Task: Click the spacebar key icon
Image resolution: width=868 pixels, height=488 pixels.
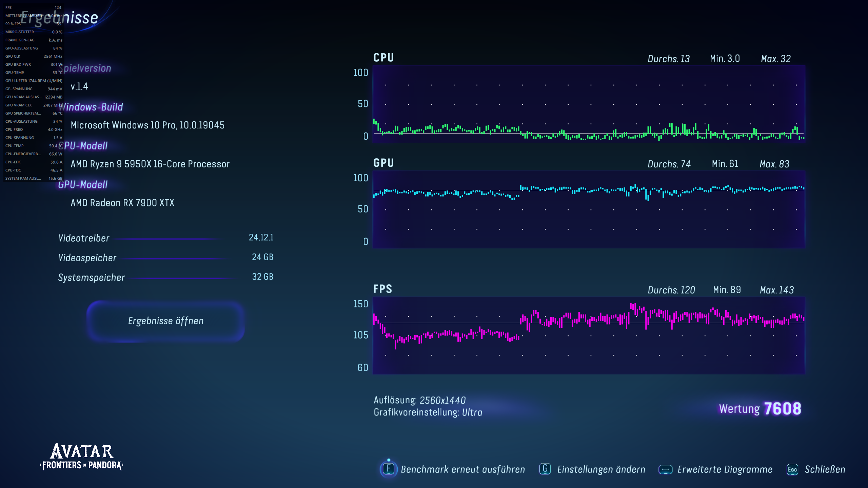Action: (x=665, y=469)
